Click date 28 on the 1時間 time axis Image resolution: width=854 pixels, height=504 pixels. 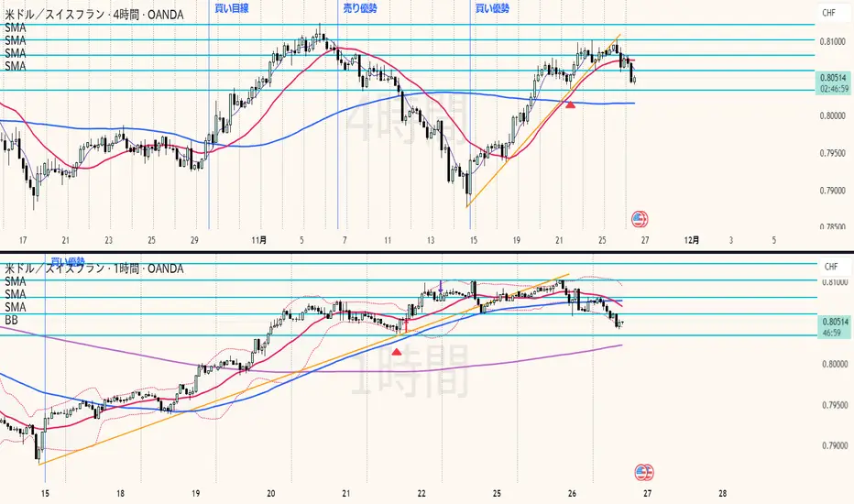[723, 494]
